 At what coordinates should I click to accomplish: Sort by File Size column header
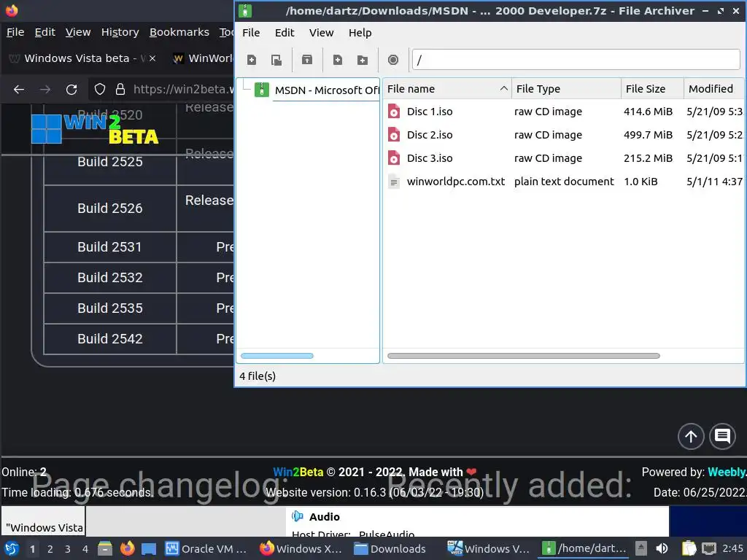653,88
